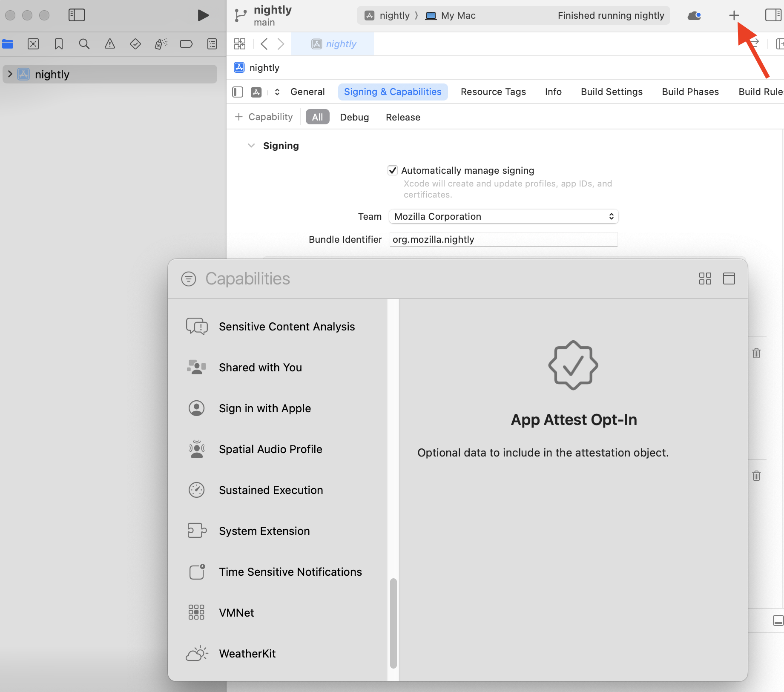The image size is (784, 692).
Task: Open the Breakpoint navigator icon
Action: tap(186, 44)
